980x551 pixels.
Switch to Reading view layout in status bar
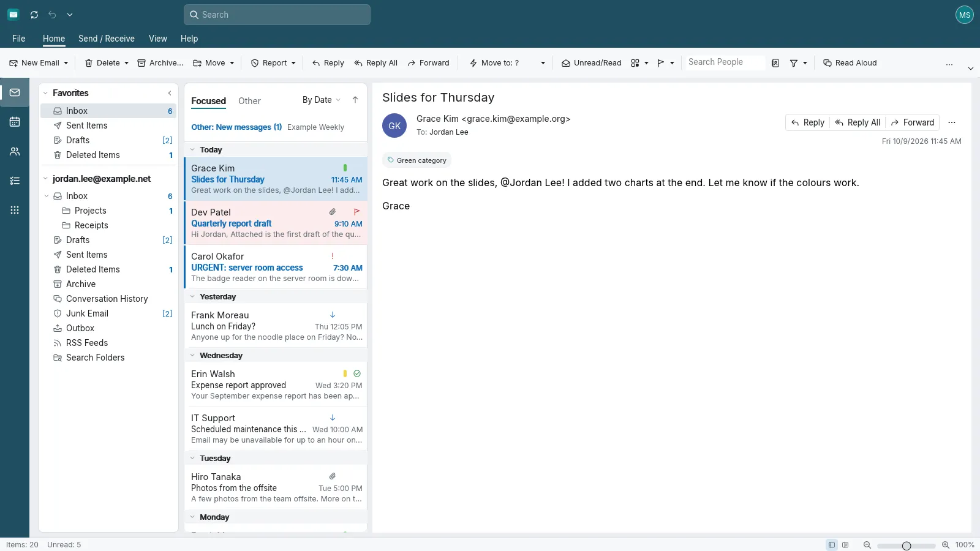pos(845,545)
